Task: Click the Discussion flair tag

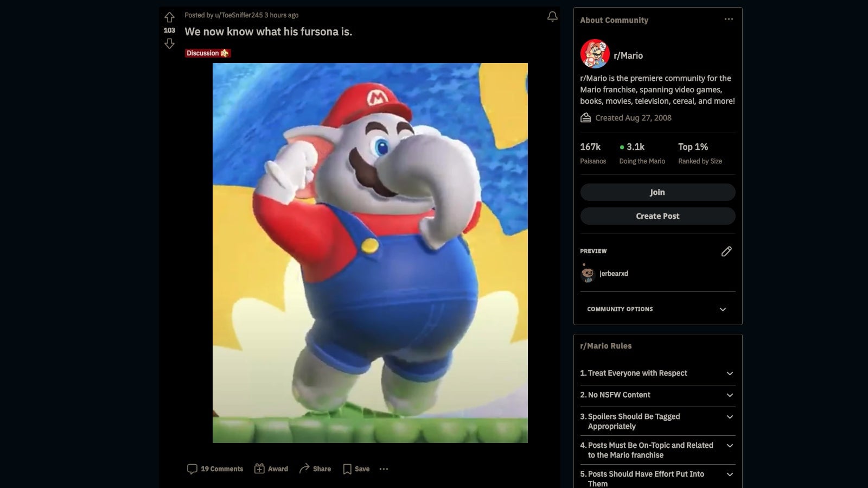Action: coord(208,53)
